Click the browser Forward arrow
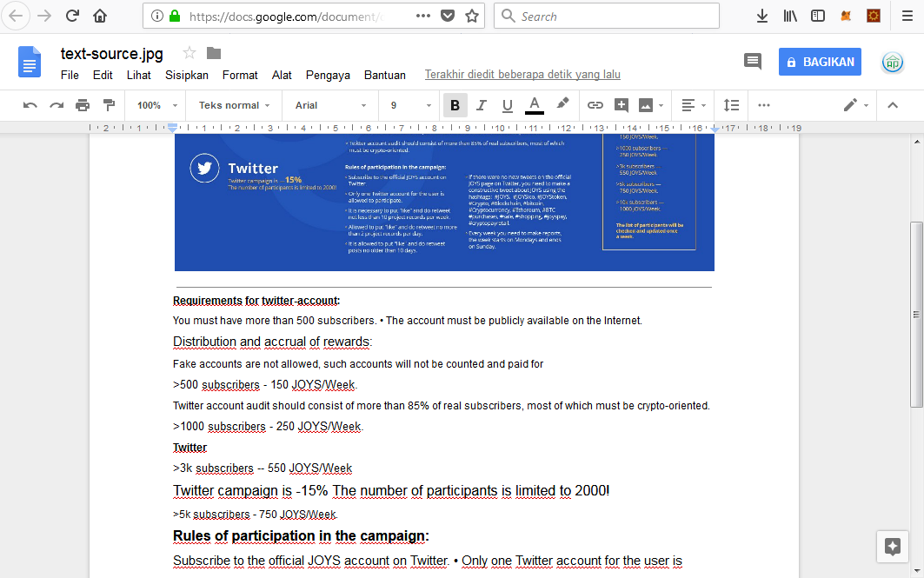 tap(44, 16)
